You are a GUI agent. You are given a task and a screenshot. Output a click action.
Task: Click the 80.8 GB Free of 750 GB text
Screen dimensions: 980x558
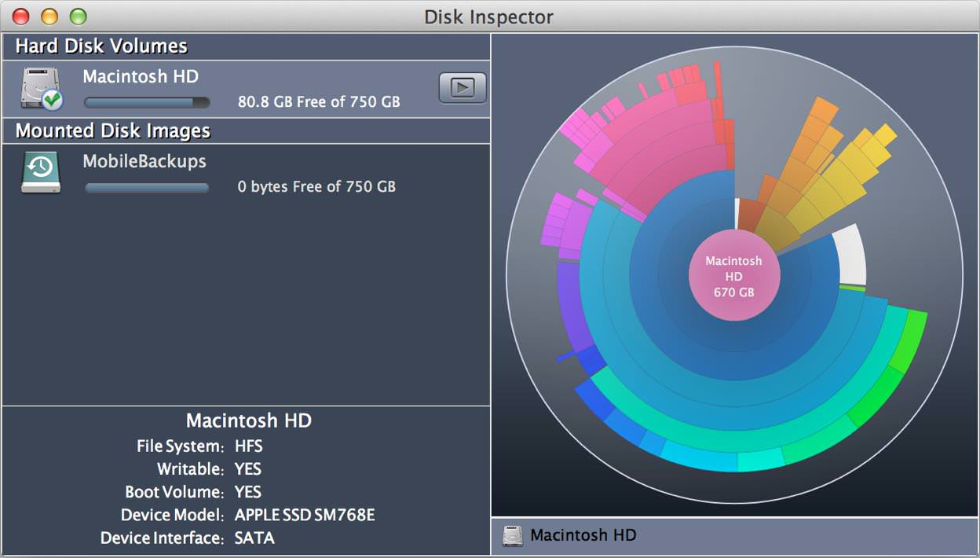pos(319,101)
